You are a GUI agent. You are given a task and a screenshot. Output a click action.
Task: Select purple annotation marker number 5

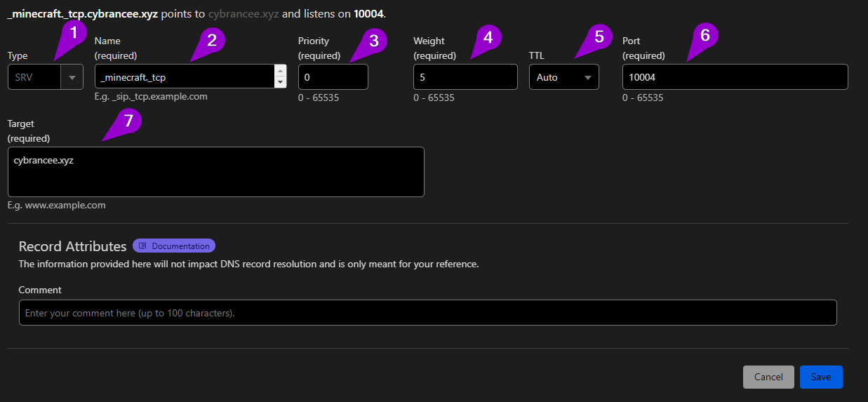[x=599, y=36]
